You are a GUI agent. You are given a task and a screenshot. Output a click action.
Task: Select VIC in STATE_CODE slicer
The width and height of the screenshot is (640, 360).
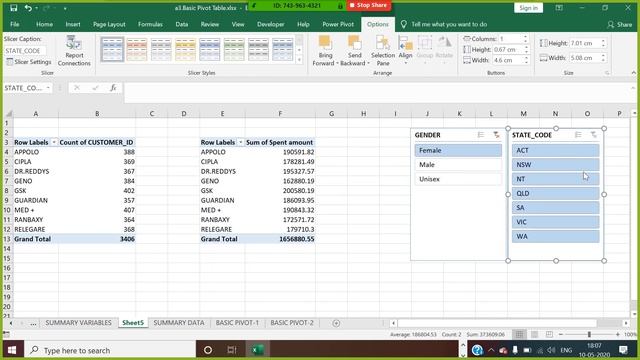coord(556,222)
